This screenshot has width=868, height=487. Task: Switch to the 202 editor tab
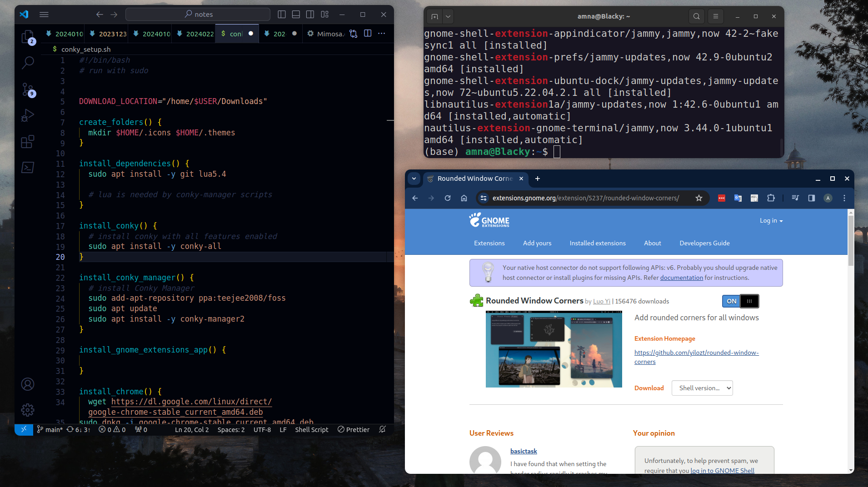point(280,34)
